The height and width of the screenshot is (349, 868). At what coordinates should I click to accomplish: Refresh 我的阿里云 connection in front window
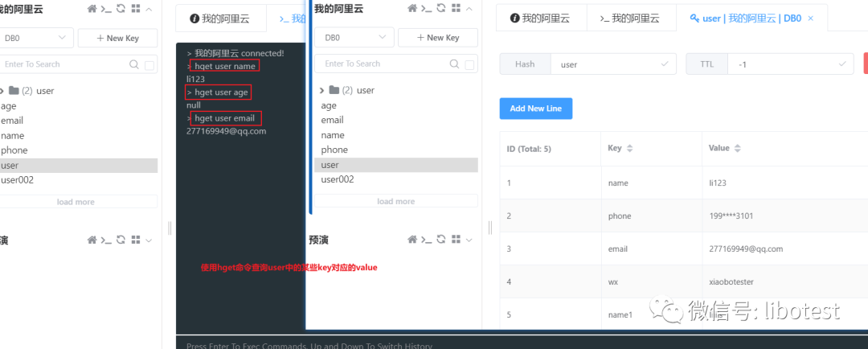click(x=441, y=8)
